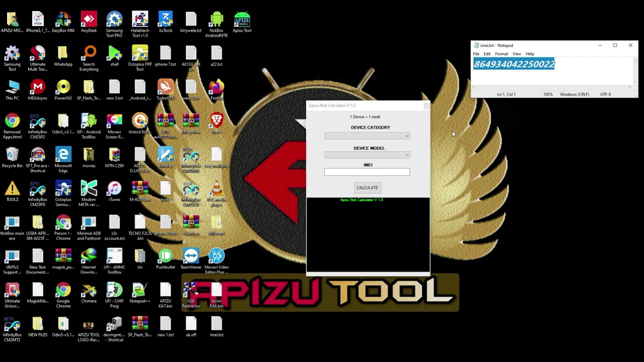This screenshot has height=362, width=644.
Task: Select the NckBox AndroidMTK icon
Action: click(216, 25)
